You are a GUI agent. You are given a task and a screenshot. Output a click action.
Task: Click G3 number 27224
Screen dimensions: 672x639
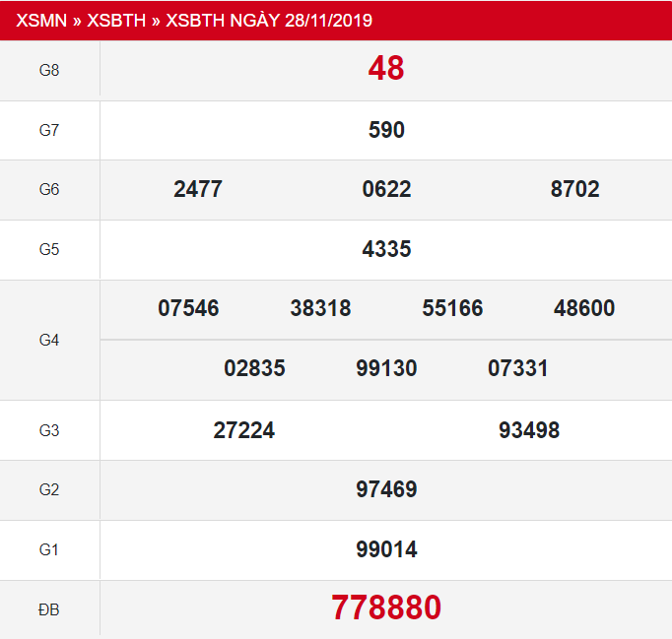pos(243,430)
